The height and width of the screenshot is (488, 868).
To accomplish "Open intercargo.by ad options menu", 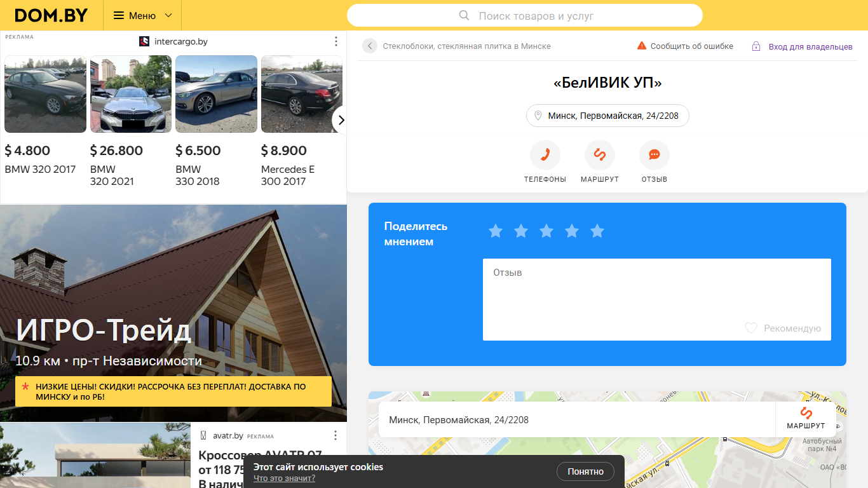I will click(x=336, y=41).
